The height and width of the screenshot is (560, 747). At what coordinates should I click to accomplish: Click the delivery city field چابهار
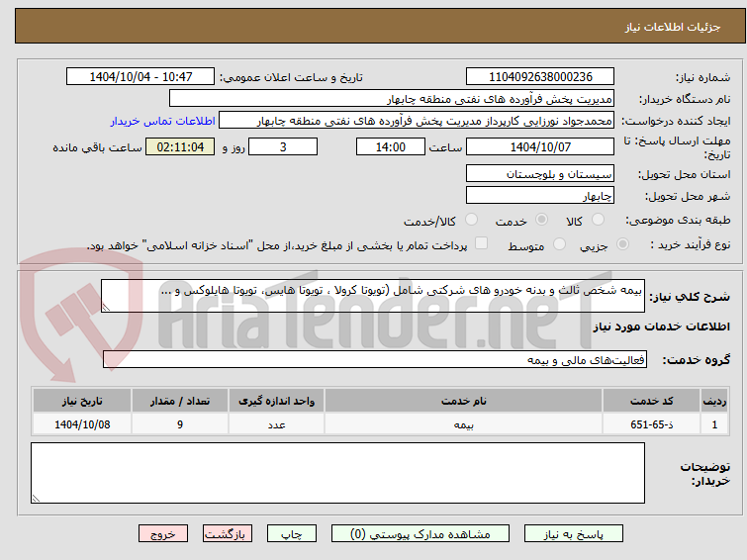540,195
